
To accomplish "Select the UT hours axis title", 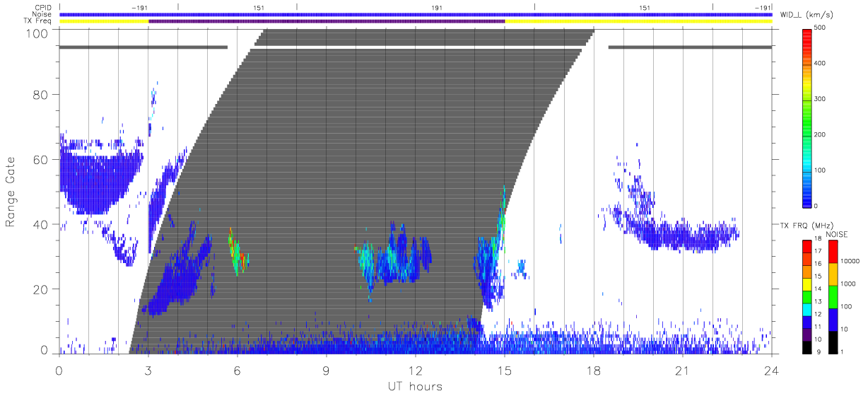I will click(415, 386).
